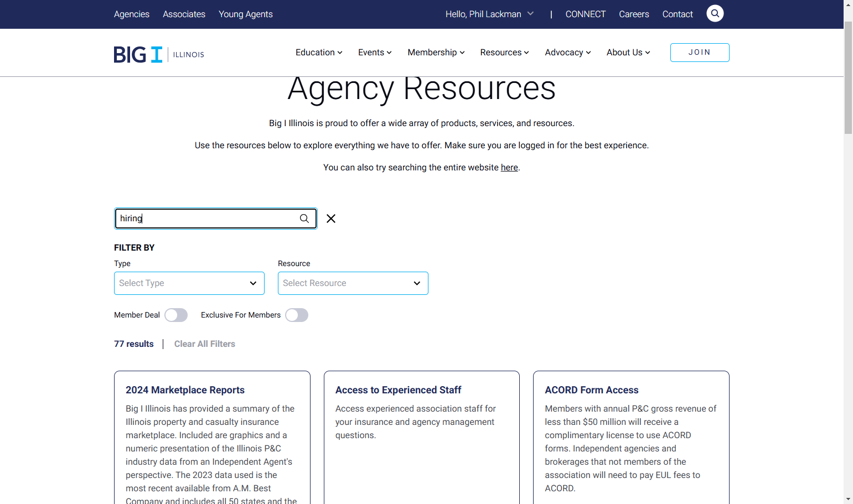
Task: Click Clear All Filters
Action: (x=205, y=344)
